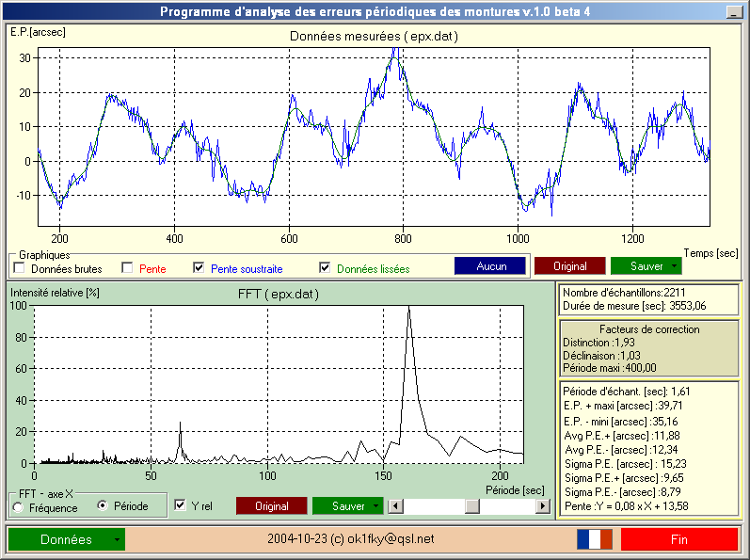Click the Sigma P.E. 15,23 line
The width and height of the screenshot is (750, 560).
625,463
